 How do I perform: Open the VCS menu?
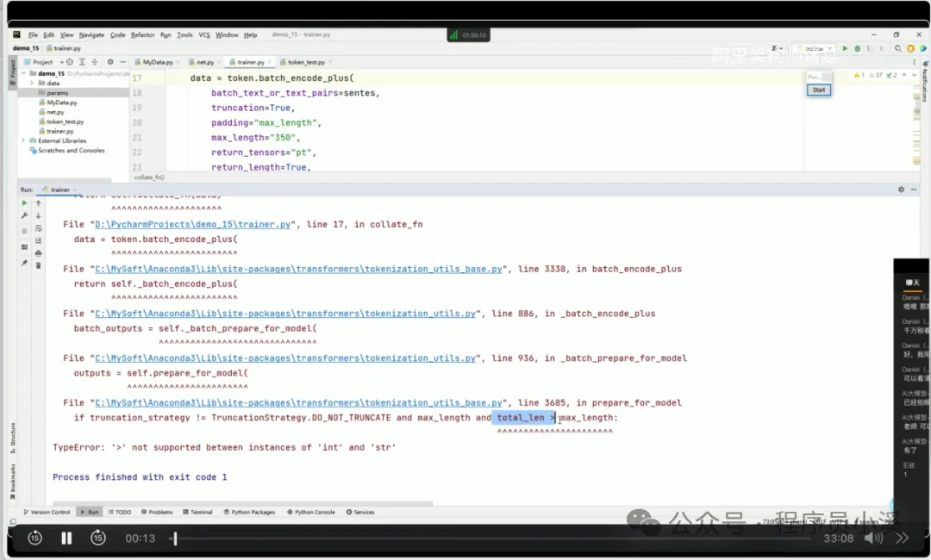pos(204,35)
